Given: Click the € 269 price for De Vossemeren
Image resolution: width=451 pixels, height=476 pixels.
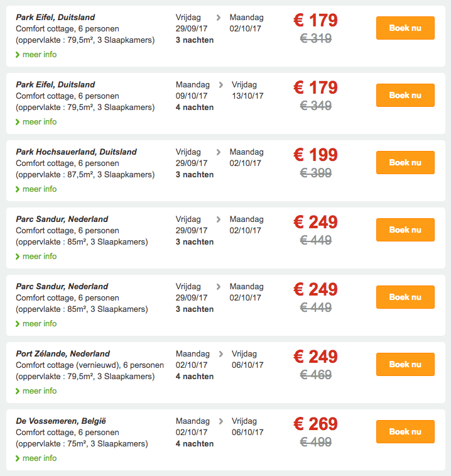Looking at the screenshot, I should point(315,424).
